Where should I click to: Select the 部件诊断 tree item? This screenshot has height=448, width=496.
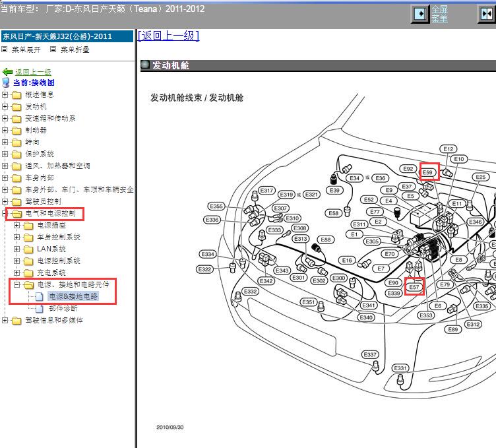[63, 308]
